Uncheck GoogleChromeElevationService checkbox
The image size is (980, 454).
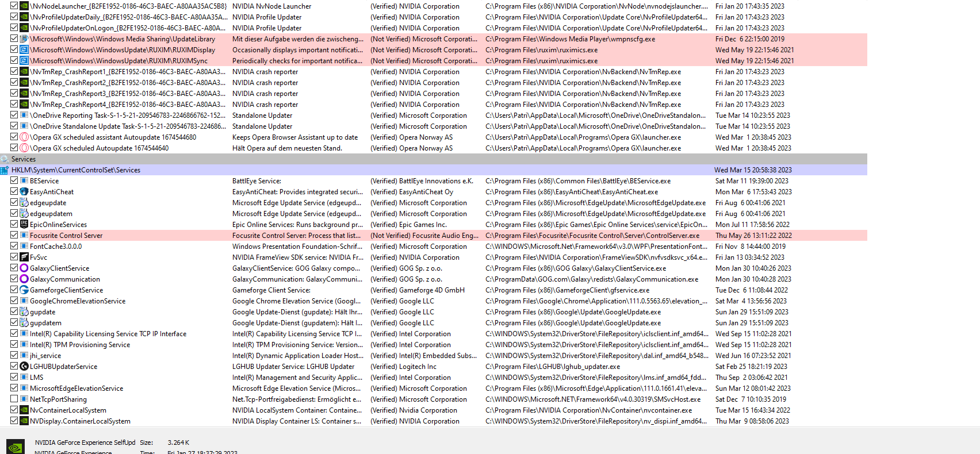coord(14,301)
